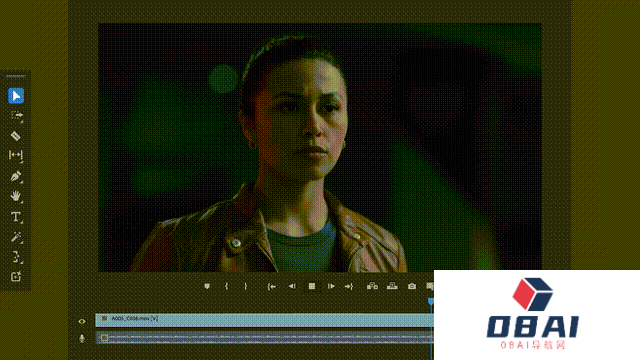Activate the magic wand sparkle tool
This screenshot has width=640, height=360.
pos(16,237)
